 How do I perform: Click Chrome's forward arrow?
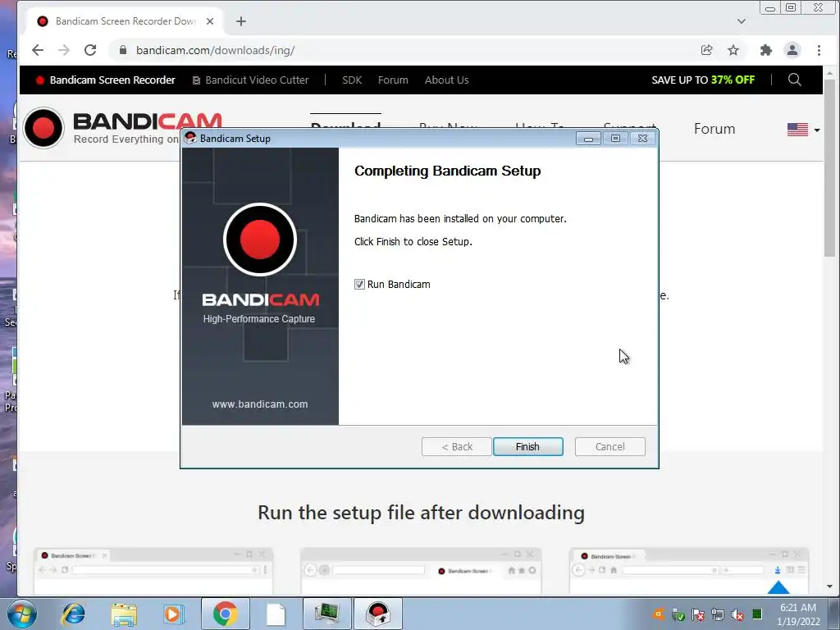[64, 50]
